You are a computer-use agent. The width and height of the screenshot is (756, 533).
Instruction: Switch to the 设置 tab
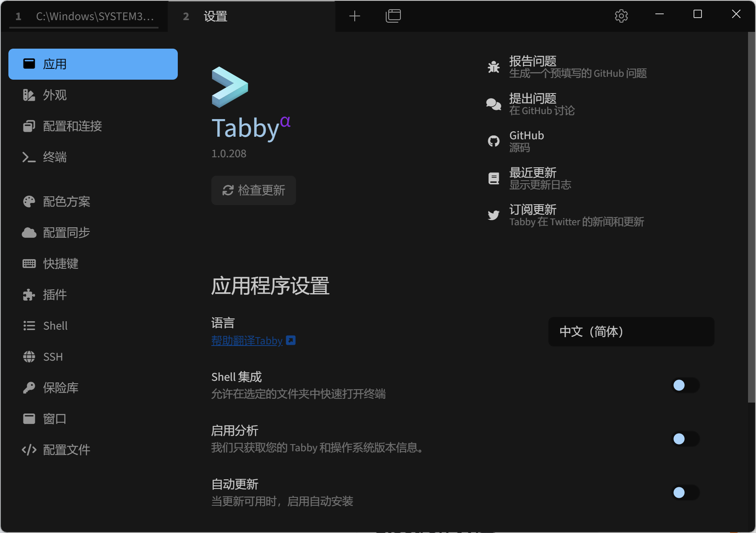215,16
